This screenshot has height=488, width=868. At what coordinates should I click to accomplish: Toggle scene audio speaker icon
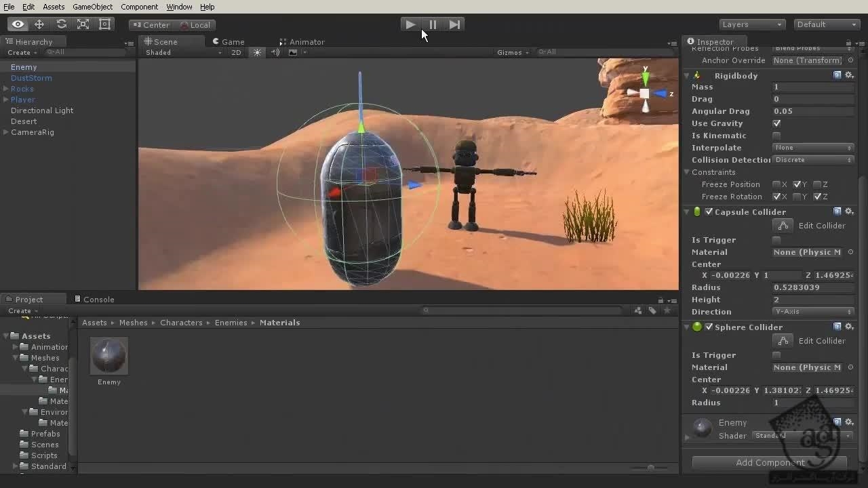[x=275, y=53]
